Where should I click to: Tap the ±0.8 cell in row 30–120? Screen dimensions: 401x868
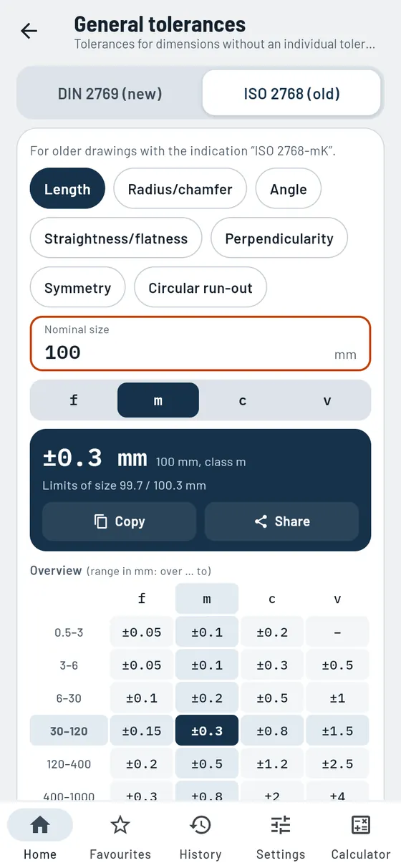(x=272, y=731)
